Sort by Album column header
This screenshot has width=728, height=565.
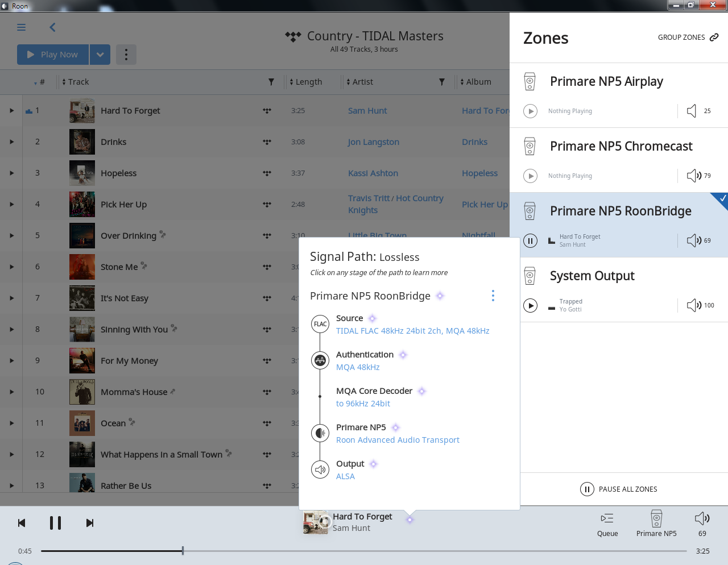tap(479, 82)
